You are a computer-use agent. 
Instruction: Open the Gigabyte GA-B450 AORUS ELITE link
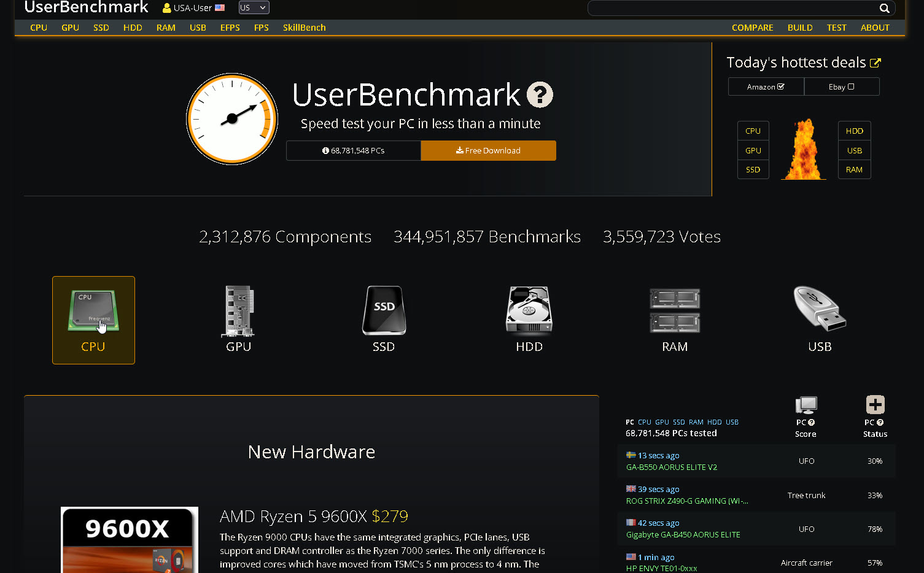click(x=683, y=534)
